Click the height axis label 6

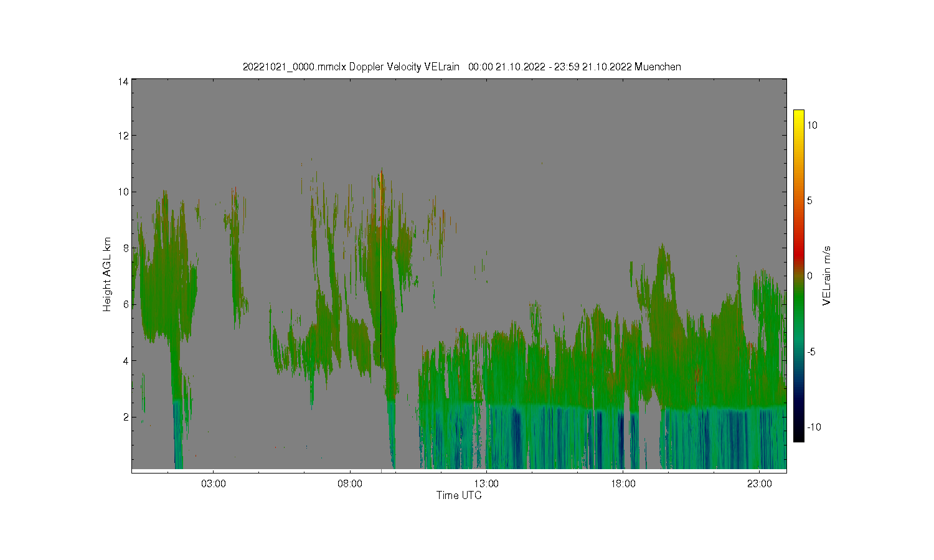(x=126, y=304)
